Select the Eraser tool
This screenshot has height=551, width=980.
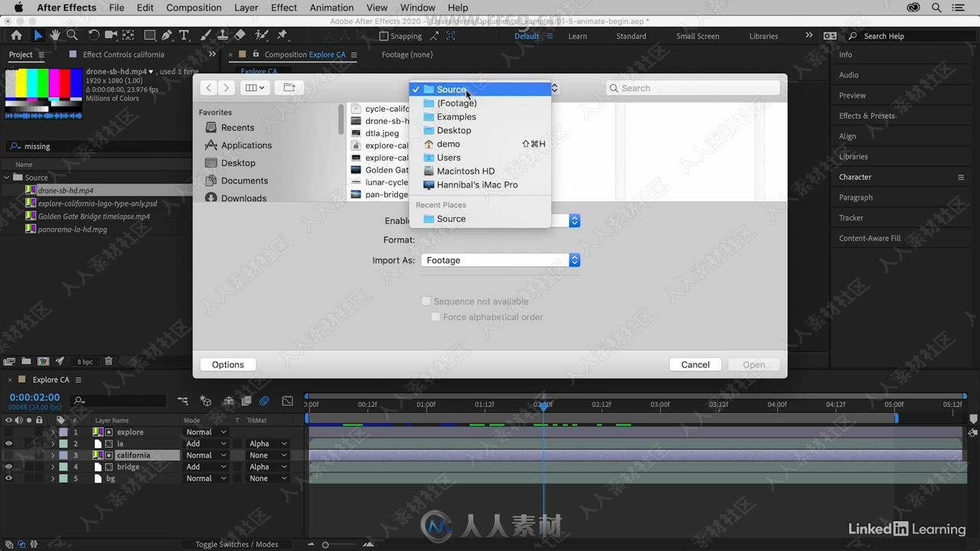pyautogui.click(x=240, y=35)
